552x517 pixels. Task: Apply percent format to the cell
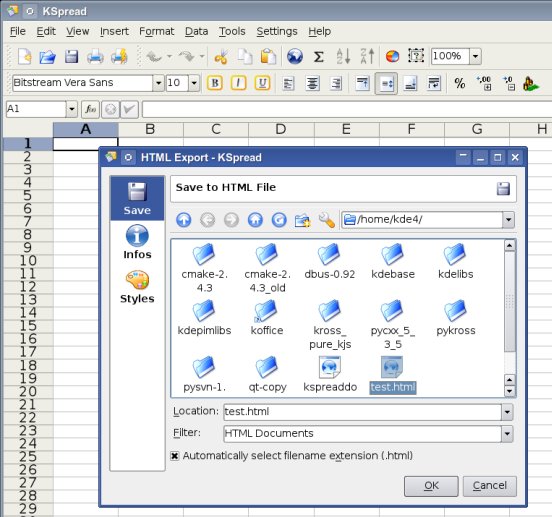click(x=459, y=83)
